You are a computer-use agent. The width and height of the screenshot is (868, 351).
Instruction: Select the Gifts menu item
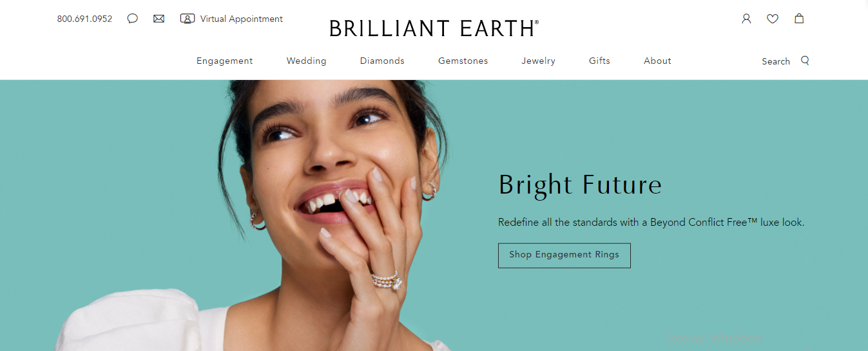599,61
